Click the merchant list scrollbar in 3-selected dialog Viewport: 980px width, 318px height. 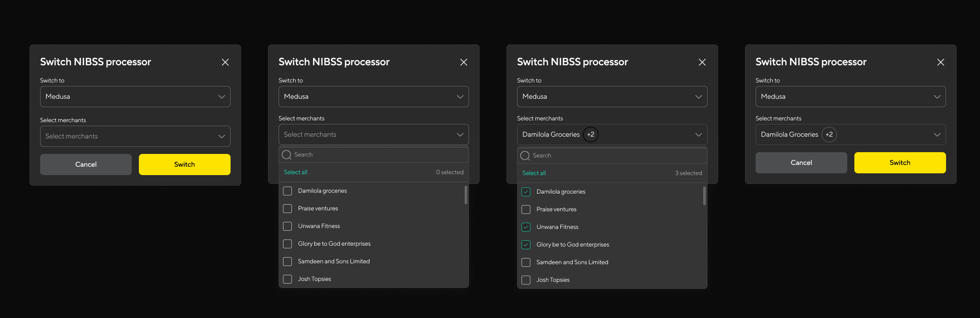click(x=704, y=196)
